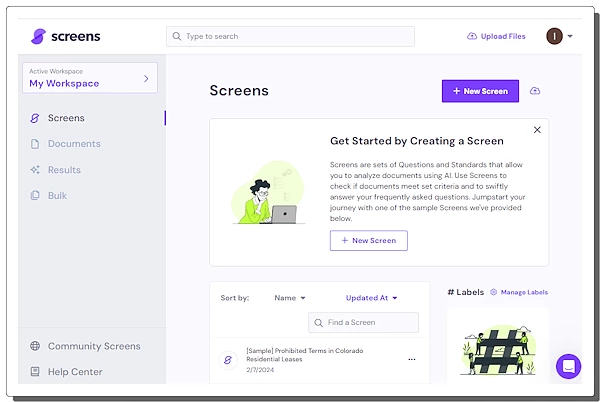Open the Updated At sort dropdown
The width and height of the screenshot is (600, 402).
pyautogui.click(x=371, y=298)
